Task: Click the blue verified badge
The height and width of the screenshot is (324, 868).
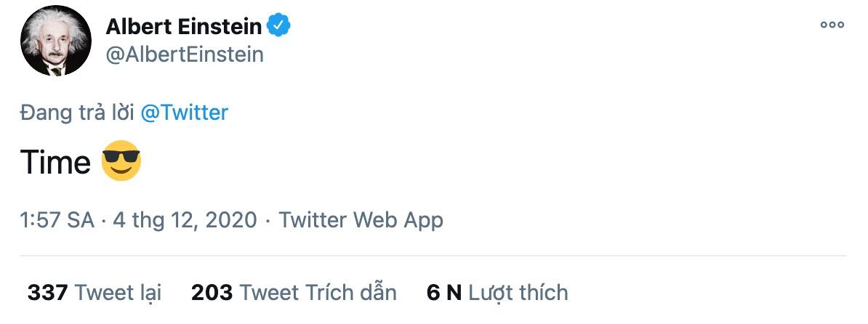Action: coord(278,27)
